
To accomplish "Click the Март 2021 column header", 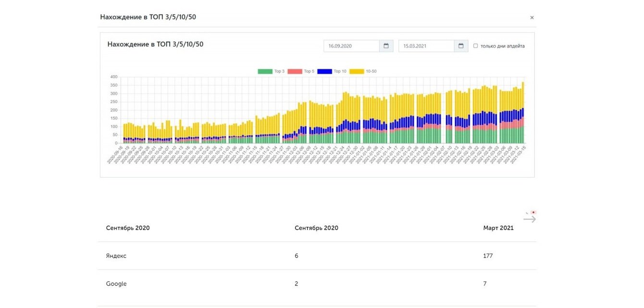I will pos(498,228).
